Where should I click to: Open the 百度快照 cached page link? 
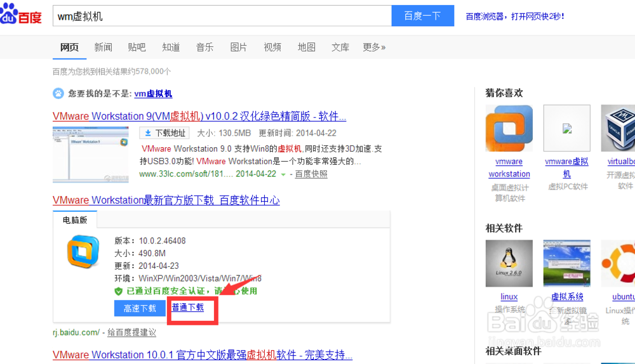pyautogui.click(x=311, y=174)
